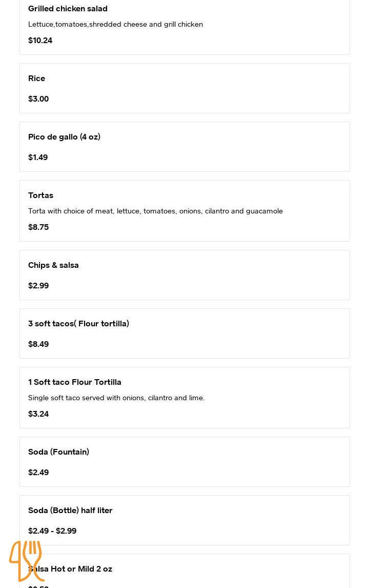Select Soda (Bottle) half liter item
This screenshot has width=369, height=588.
[70, 511]
